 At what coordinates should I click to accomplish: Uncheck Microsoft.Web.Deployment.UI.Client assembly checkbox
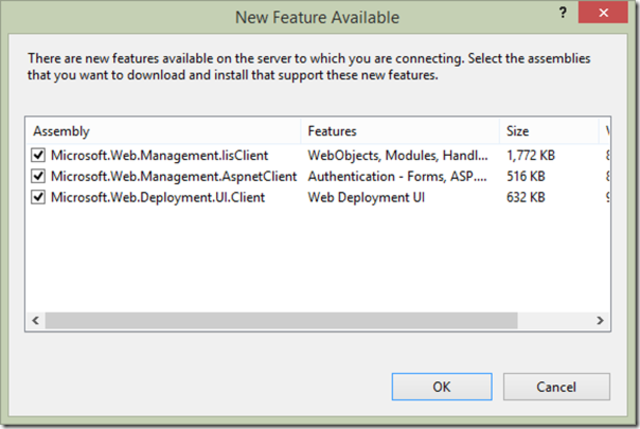(x=38, y=198)
